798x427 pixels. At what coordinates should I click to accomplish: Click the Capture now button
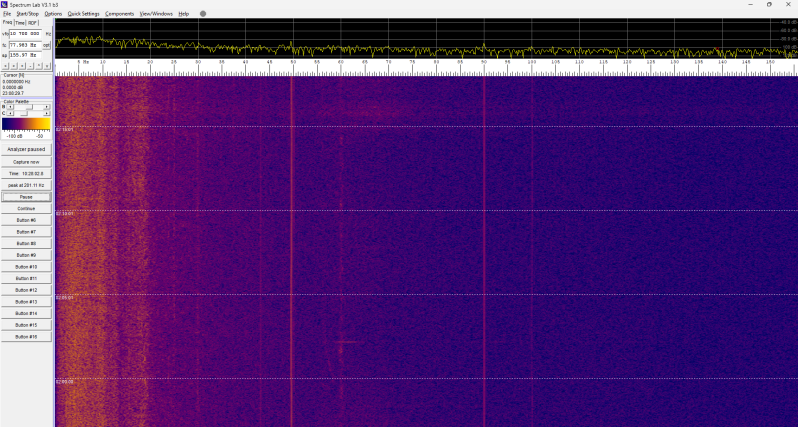click(x=26, y=162)
